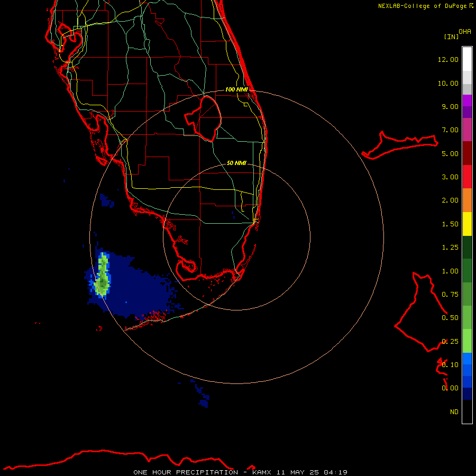Click the 100 NMI range ring label

click(236, 89)
